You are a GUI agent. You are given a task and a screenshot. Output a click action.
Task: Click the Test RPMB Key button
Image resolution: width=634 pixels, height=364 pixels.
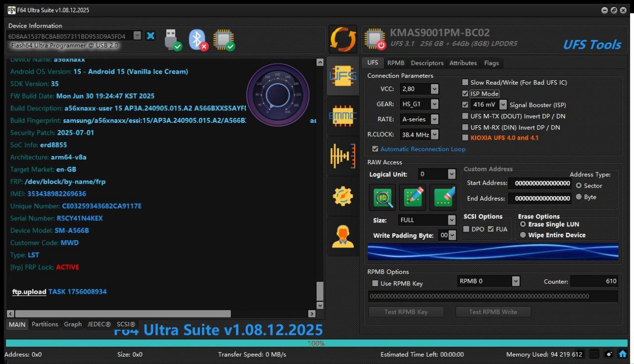tap(406, 312)
